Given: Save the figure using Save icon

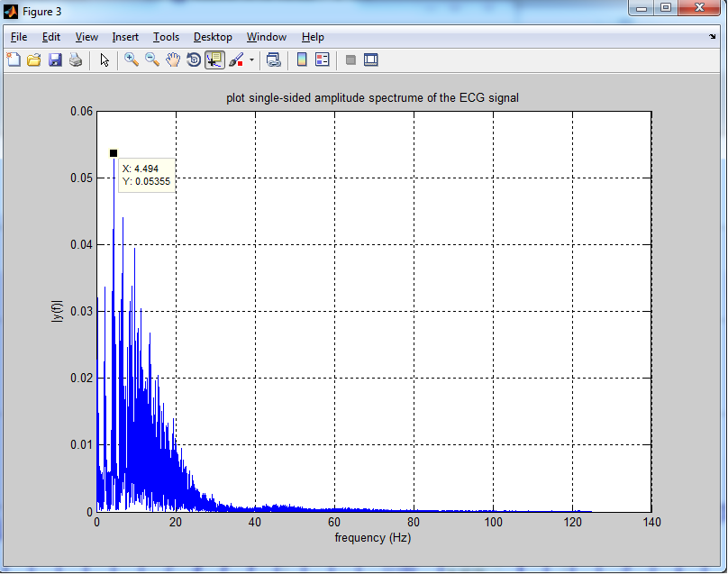Looking at the screenshot, I should pyautogui.click(x=55, y=59).
